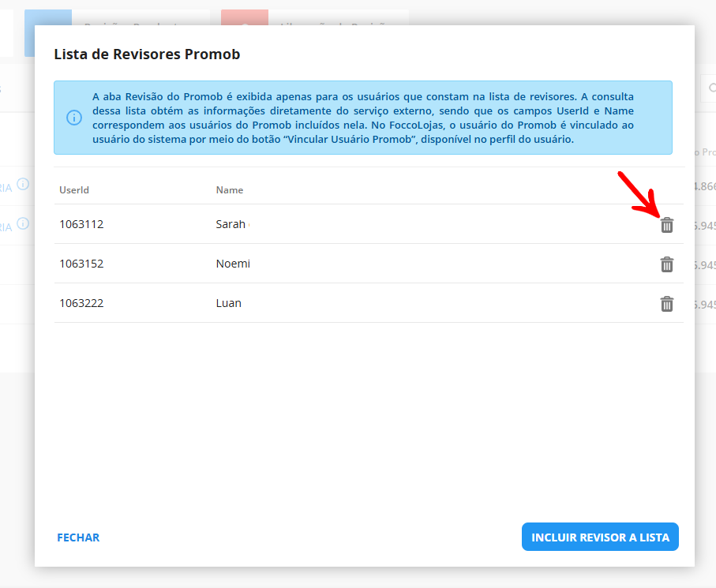
Task: Click the INCLUIR REVISOR A LISTA button
Action: coord(600,537)
